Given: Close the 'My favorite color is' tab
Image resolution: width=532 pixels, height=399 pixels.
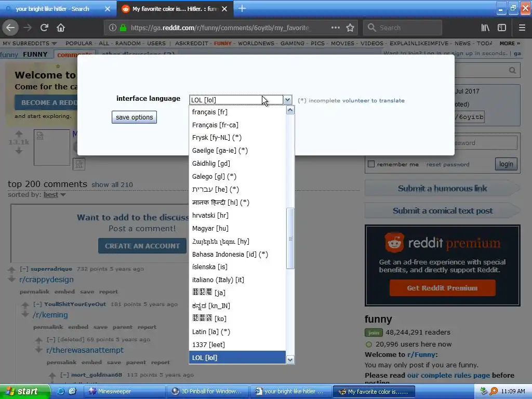Looking at the screenshot, I should (x=224, y=9).
